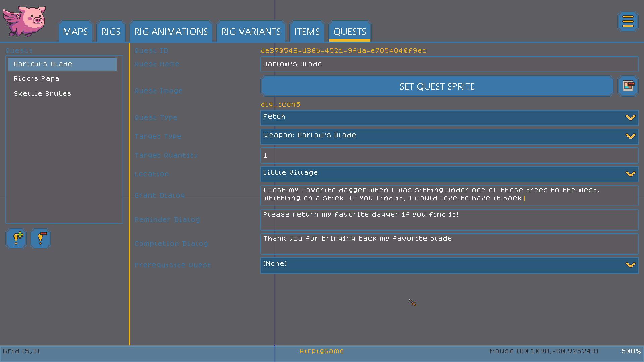The image size is (644, 362).
Task: Open the Target Type dropdown arrow
Action: pos(631,136)
